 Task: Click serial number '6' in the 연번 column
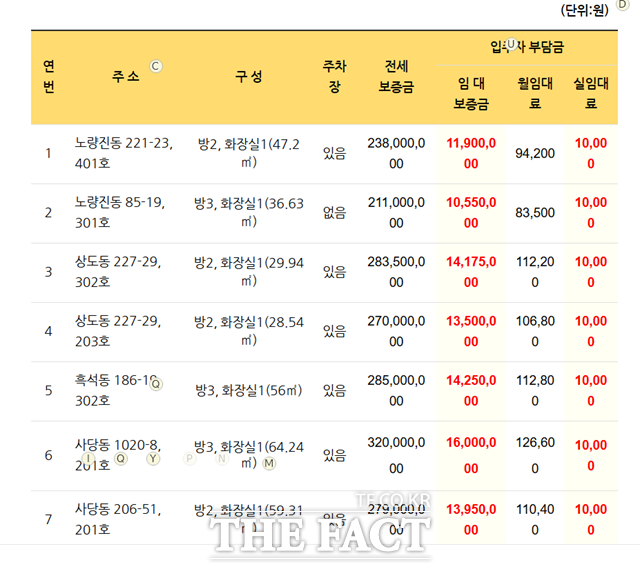[49, 455]
